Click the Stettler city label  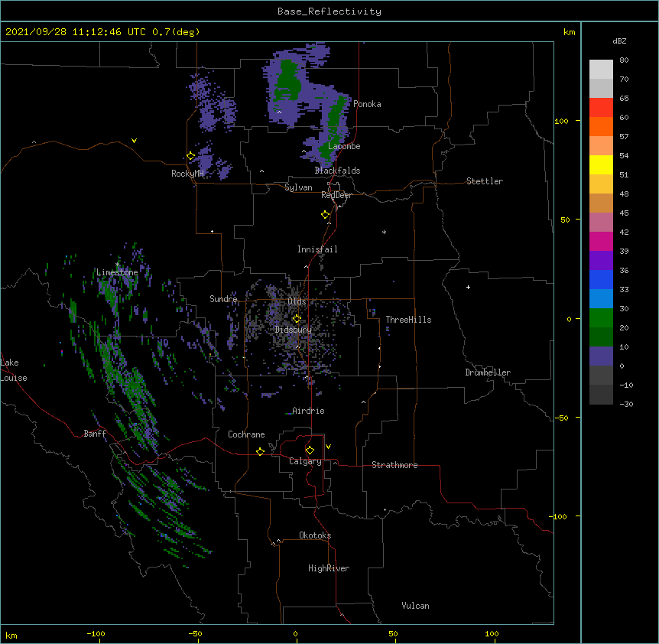coord(485,181)
